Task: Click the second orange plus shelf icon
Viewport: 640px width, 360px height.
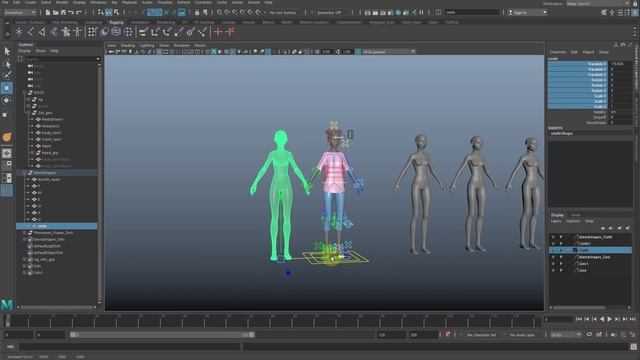Action: 230,32
